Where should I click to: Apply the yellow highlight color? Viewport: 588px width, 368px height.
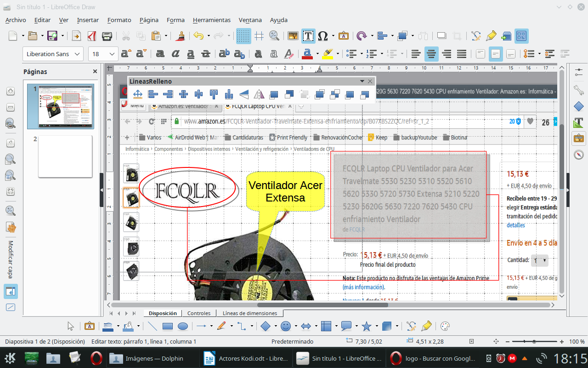[328, 54]
